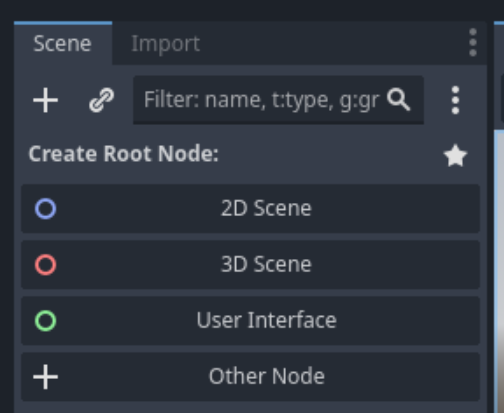Create a 2D Scene root node
Image resolution: width=504 pixels, height=413 pixels.
coord(251,209)
